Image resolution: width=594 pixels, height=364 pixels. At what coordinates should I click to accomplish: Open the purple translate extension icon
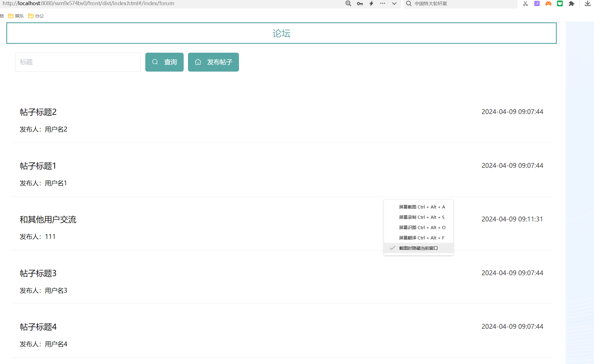coord(537,3)
